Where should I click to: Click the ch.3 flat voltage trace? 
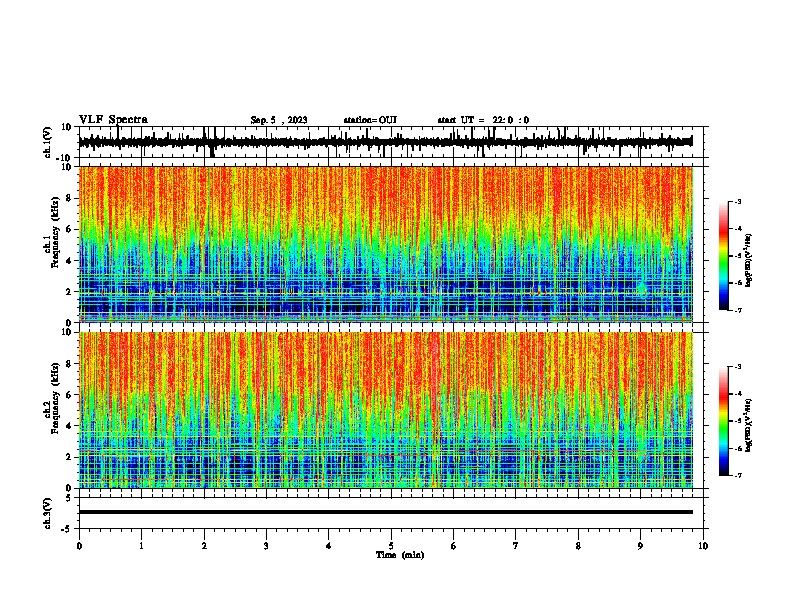tap(386, 512)
